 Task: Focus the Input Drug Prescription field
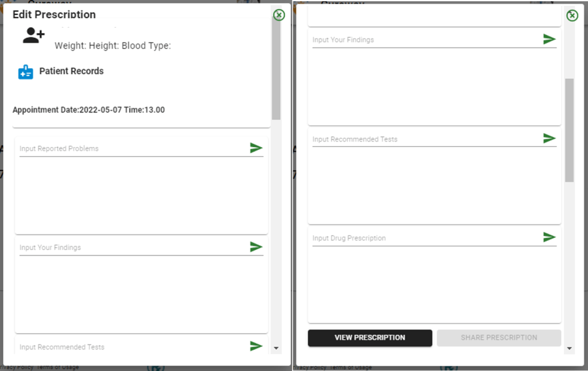425,238
